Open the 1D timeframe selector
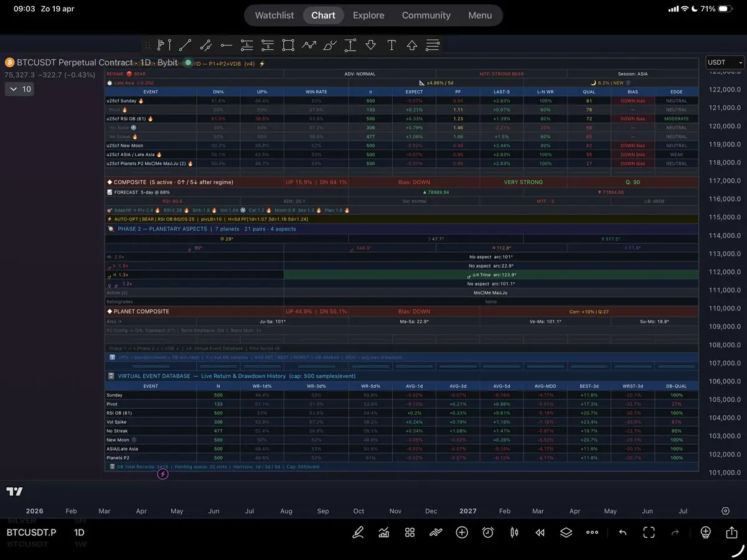This screenshot has height=560, width=747. [x=79, y=533]
